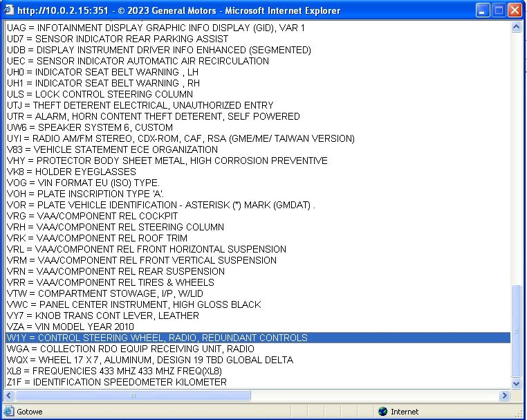Click the right arrow of horizontal scrollbar
The width and height of the screenshot is (527, 420).
[504, 395]
